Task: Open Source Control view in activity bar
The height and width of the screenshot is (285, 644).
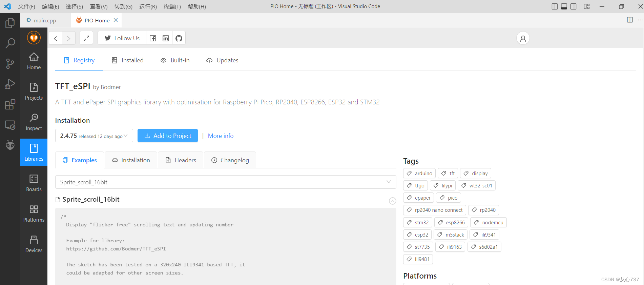Action: (10, 63)
